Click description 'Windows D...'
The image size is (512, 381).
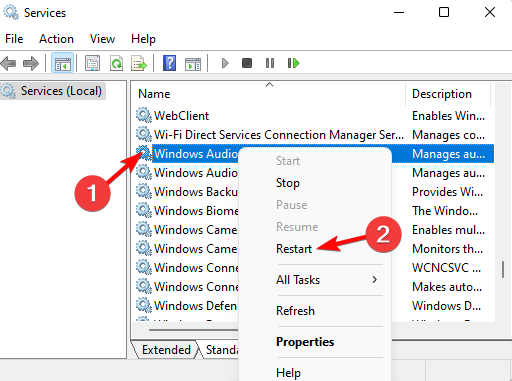pyautogui.click(x=446, y=306)
